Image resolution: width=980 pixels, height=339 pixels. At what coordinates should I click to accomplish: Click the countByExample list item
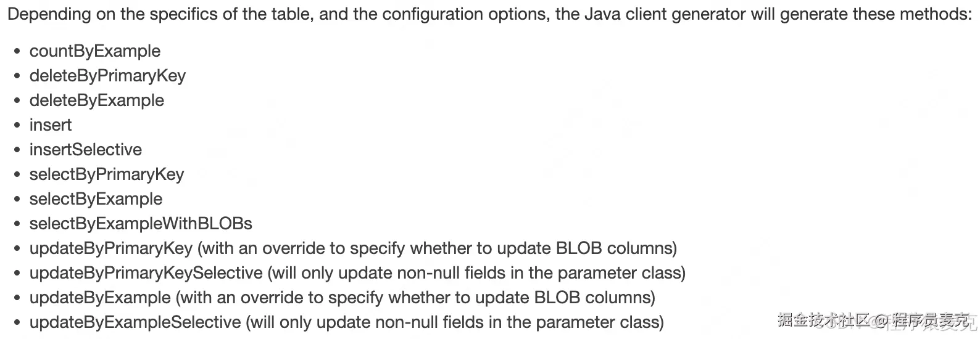94,51
